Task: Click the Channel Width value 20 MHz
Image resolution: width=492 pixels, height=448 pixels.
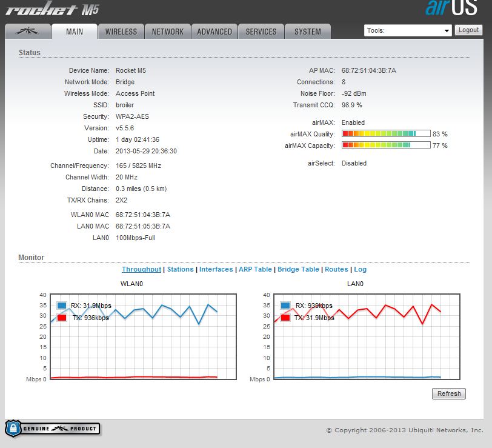Action: pyautogui.click(x=127, y=177)
